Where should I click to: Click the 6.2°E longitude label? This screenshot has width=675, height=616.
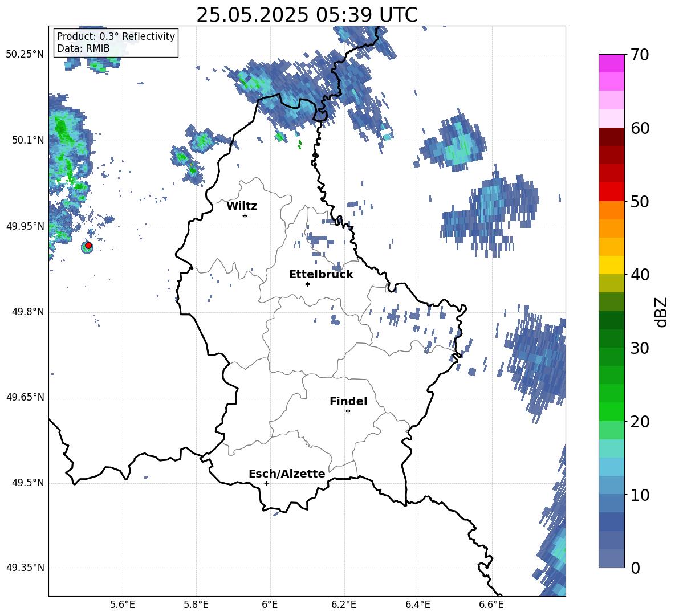344,605
